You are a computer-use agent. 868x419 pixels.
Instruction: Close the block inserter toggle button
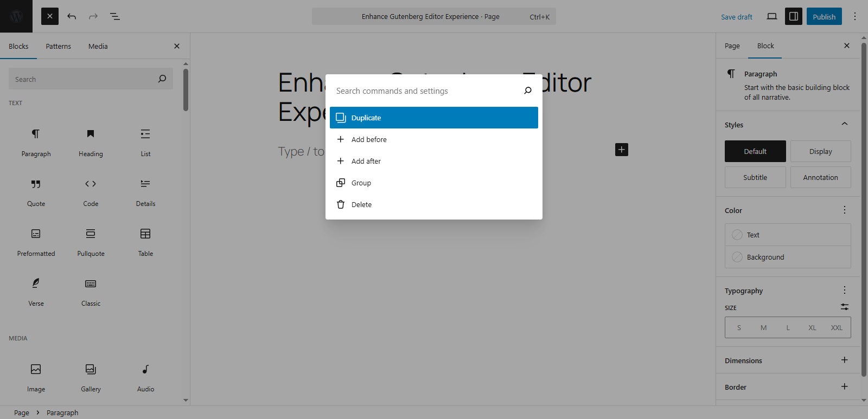(50, 16)
